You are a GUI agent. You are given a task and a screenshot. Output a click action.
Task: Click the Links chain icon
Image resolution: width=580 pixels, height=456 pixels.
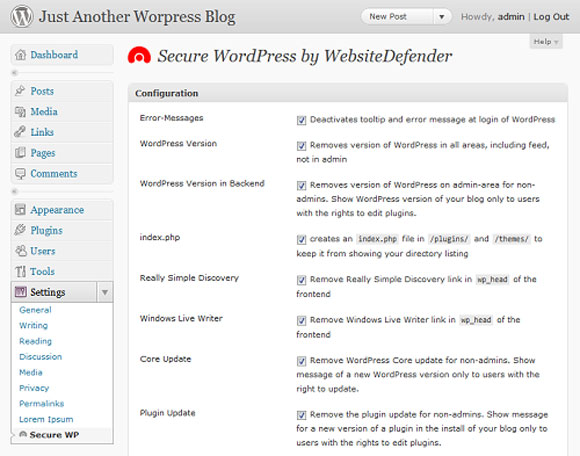click(20, 132)
